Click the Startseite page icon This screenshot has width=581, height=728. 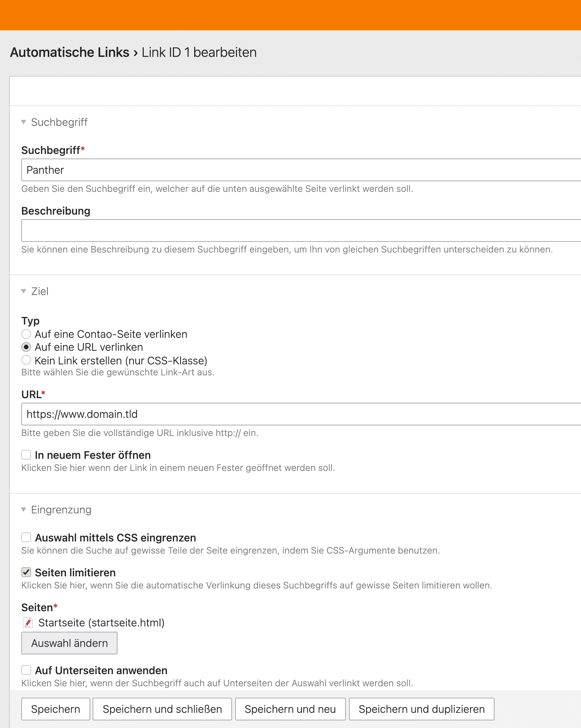(28, 623)
